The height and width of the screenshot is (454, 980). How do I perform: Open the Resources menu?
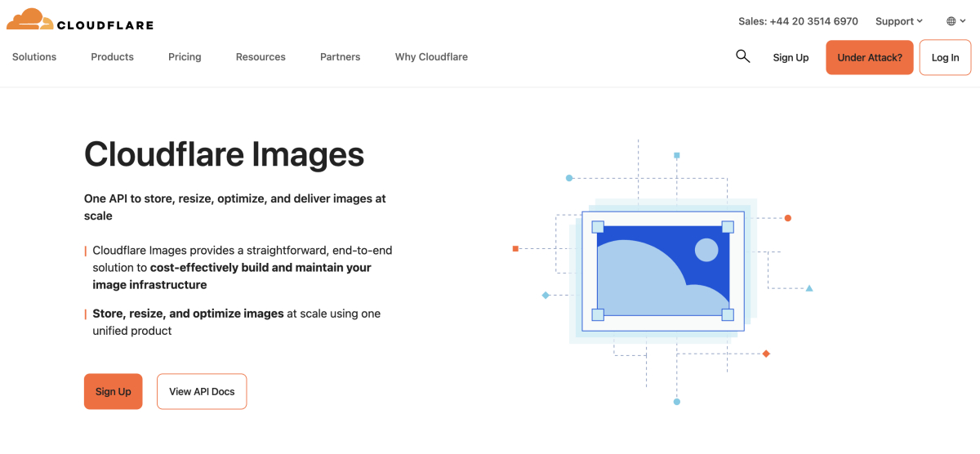(x=261, y=57)
